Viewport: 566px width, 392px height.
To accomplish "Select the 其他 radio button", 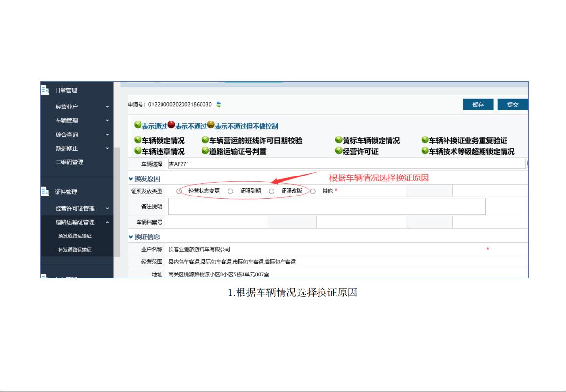I will pyautogui.click(x=313, y=191).
